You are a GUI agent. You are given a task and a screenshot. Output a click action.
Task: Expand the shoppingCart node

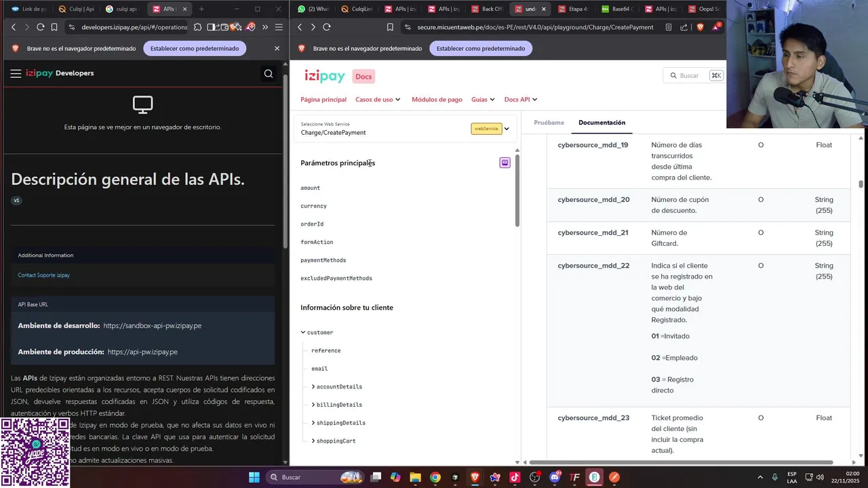pyautogui.click(x=313, y=441)
